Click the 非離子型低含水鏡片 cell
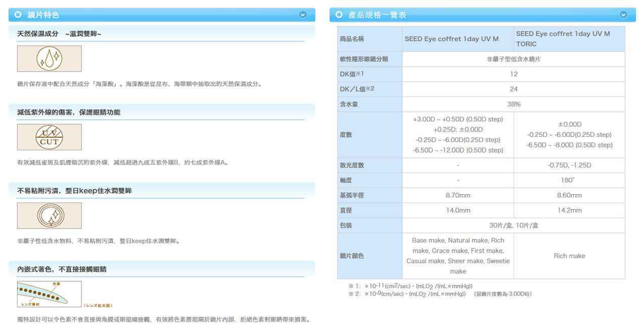644x334 pixels. (x=514, y=59)
